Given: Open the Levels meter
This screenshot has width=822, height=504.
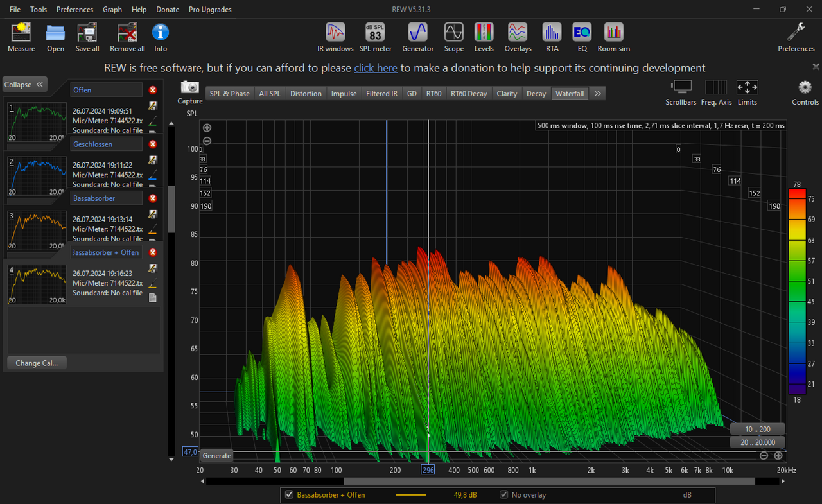Looking at the screenshot, I should click(x=484, y=32).
